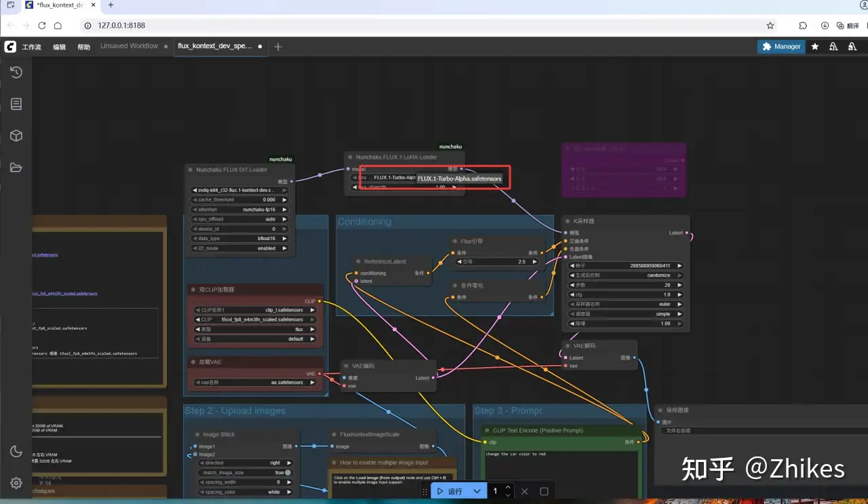This screenshot has width=868, height=504.
Task: Open the 工作流 menu
Action: pos(32,47)
